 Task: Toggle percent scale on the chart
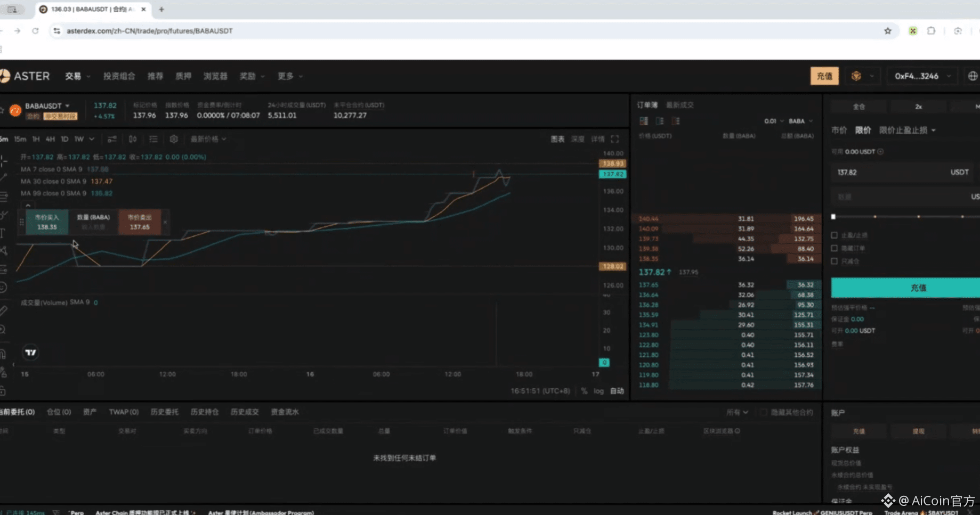pos(584,391)
